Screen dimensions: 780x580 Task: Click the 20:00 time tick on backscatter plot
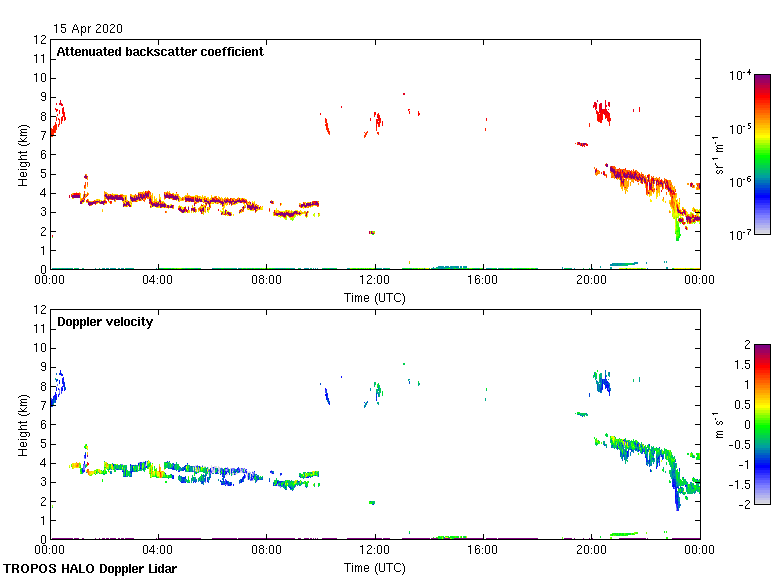point(591,281)
